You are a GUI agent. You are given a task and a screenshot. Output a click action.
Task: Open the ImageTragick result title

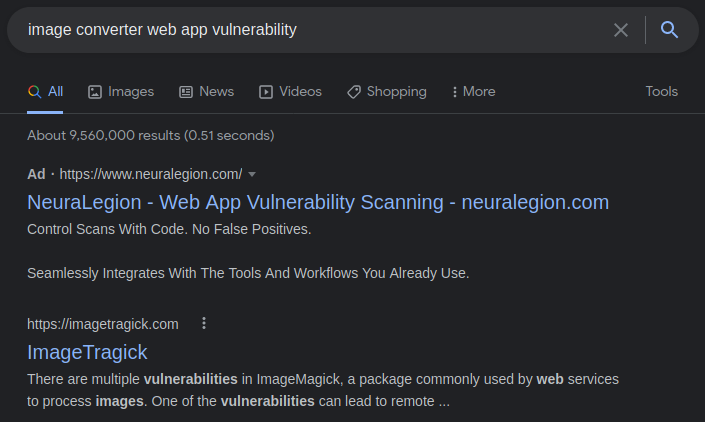tap(87, 352)
